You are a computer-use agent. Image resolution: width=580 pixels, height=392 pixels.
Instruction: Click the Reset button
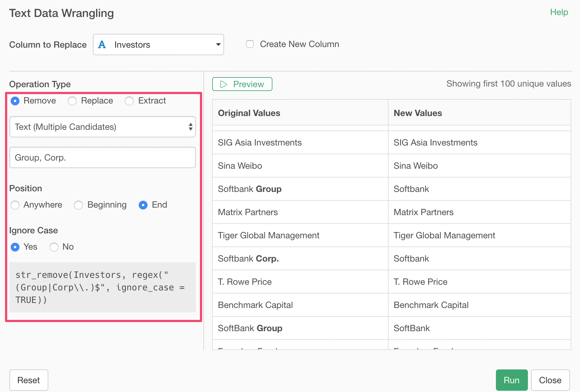point(29,380)
